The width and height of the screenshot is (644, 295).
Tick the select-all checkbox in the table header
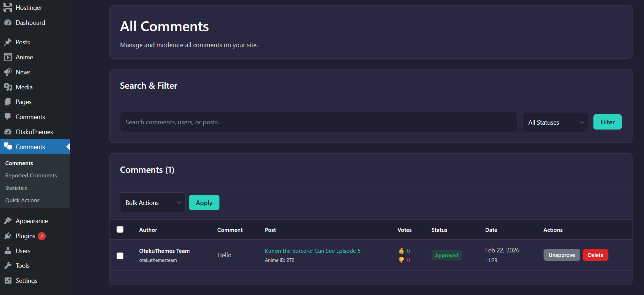point(120,229)
